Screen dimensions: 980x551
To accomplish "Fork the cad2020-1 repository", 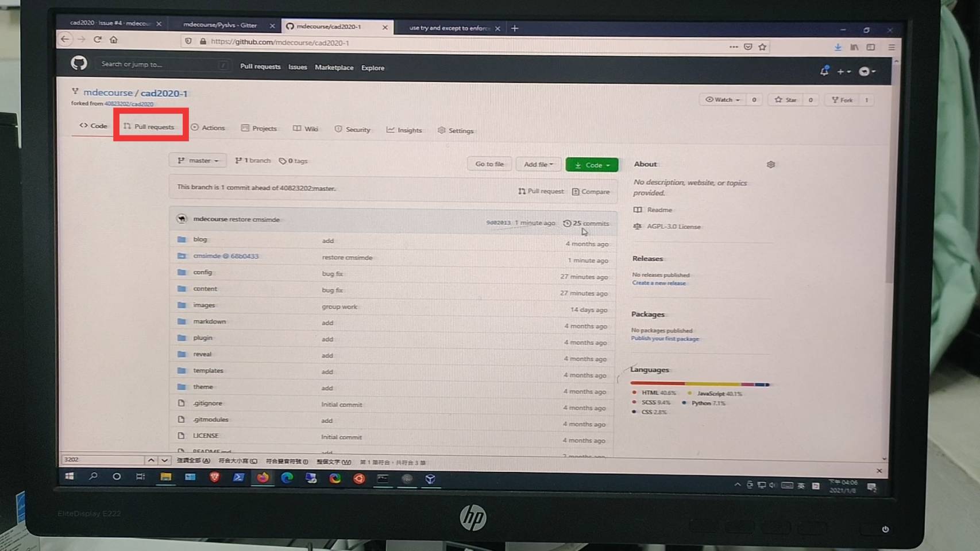I will point(842,100).
